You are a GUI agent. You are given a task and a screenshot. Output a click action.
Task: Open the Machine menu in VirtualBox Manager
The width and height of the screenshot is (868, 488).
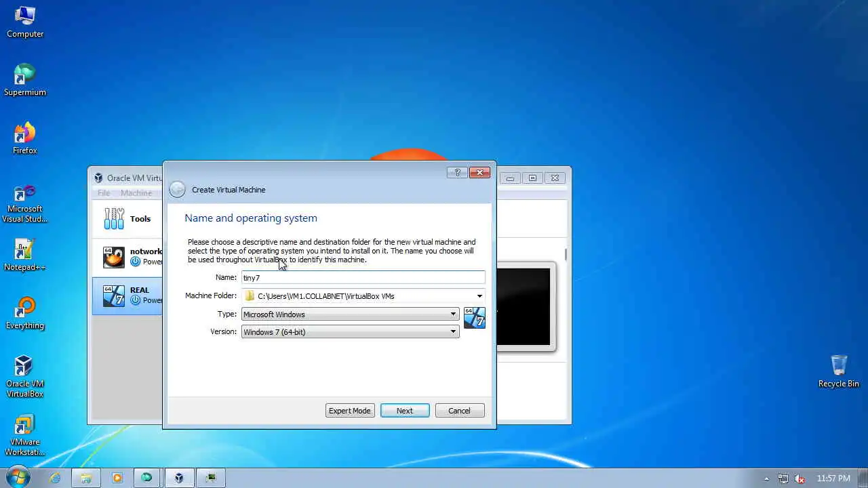point(136,193)
